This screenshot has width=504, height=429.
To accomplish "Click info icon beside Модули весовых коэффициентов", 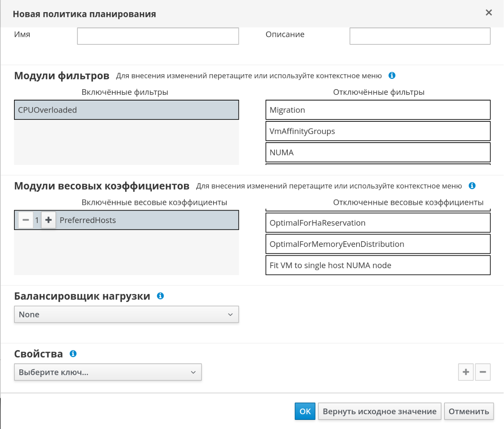I will click(x=472, y=185).
